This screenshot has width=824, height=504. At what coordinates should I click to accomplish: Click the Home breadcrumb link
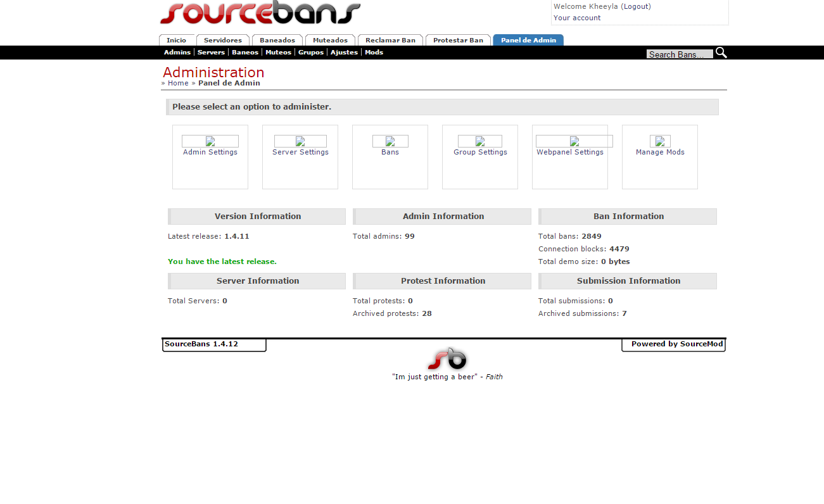178,83
